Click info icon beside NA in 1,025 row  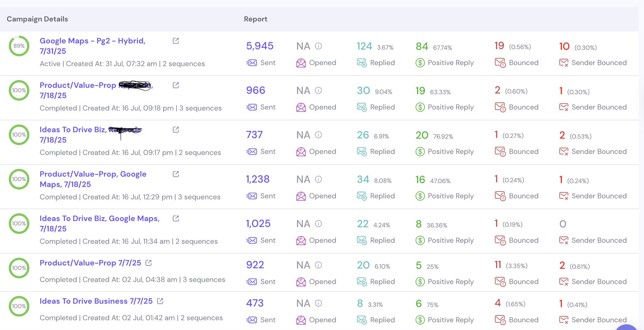point(318,224)
